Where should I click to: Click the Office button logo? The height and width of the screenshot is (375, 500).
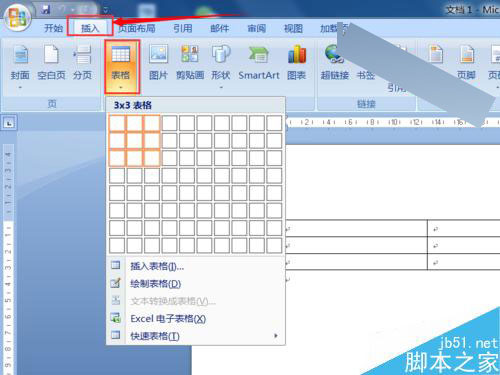point(17,17)
